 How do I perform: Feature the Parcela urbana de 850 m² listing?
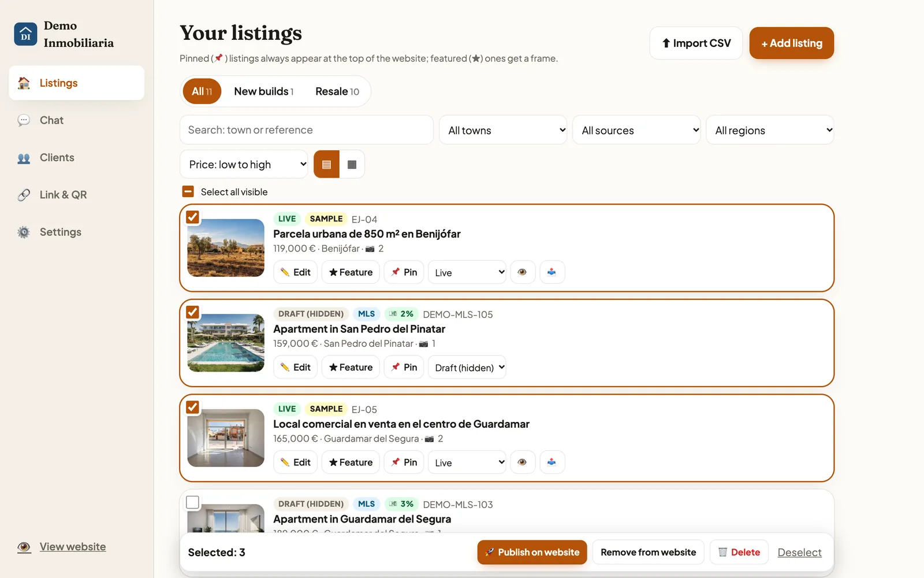[x=351, y=272]
